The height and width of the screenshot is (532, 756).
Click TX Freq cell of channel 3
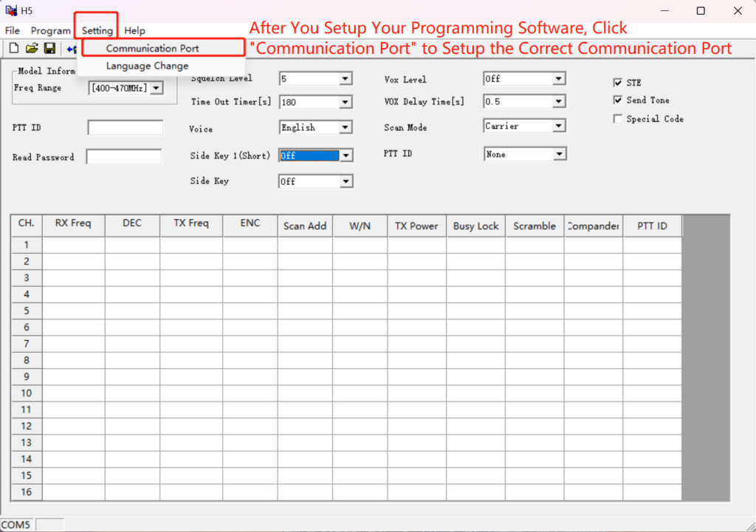(191, 277)
